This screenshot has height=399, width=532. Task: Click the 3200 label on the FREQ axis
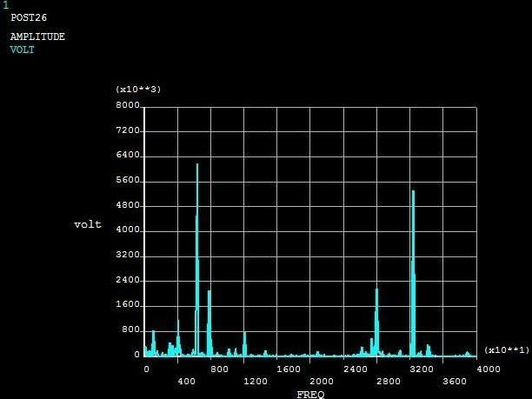[422, 369]
